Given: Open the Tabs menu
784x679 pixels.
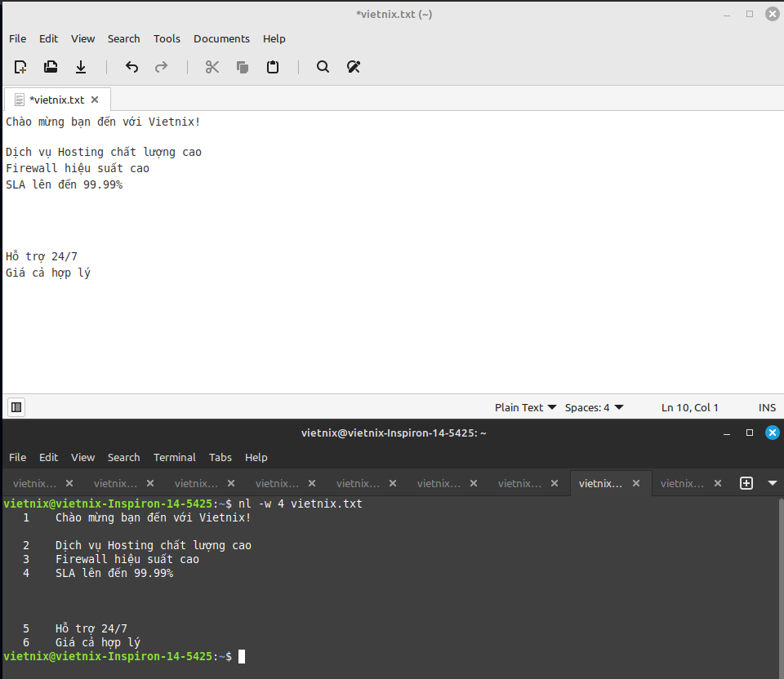Looking at the screenshot, I should 220,457.
